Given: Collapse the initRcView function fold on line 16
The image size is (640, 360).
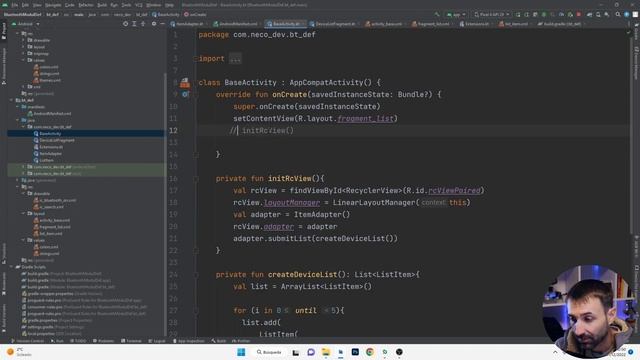Looking at the screenshot, I should pos(196,179).
